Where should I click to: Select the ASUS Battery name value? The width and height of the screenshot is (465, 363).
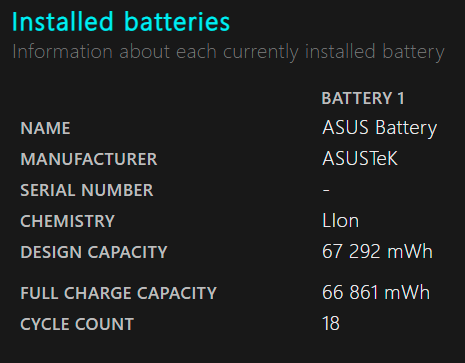tap(379, 128)
